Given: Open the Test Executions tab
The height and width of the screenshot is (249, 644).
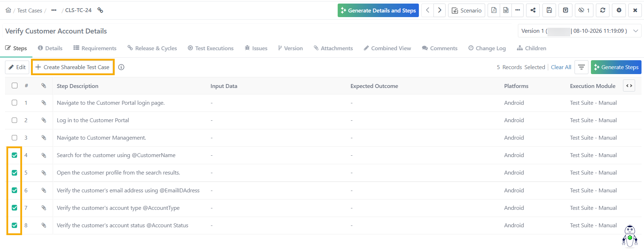Looking at the screenshot, I should pyautogui.click(x=211, y=48).
